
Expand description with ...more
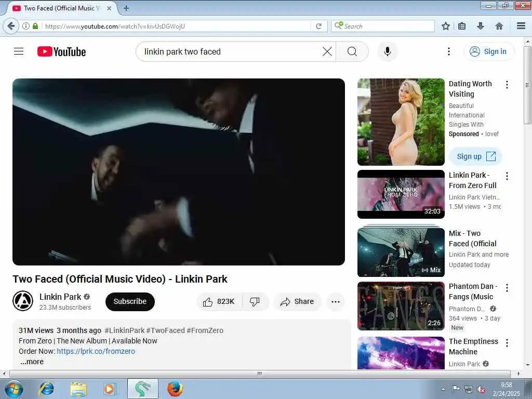tap(32, 362)
